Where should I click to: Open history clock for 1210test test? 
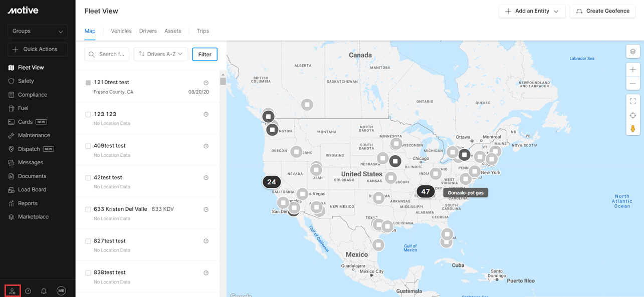pyautogui.click(x=206, y=83)
